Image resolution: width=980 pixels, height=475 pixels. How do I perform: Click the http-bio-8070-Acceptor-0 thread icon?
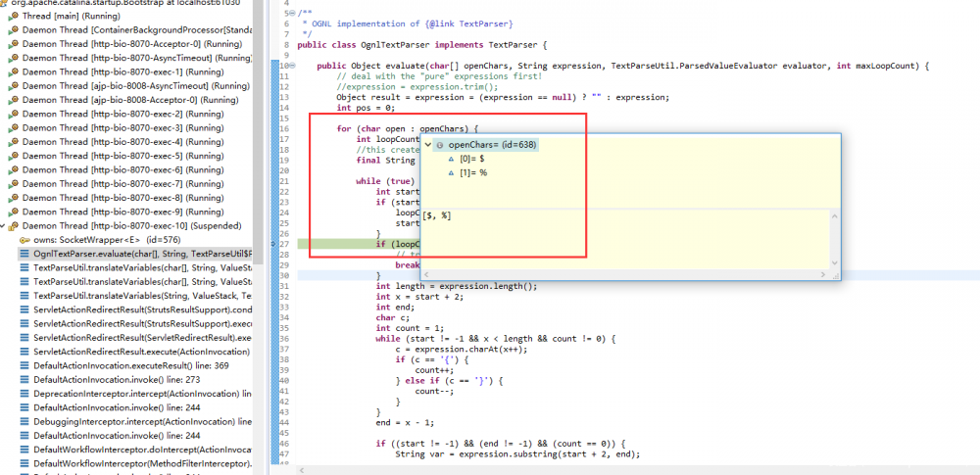(x=14, y=44)
